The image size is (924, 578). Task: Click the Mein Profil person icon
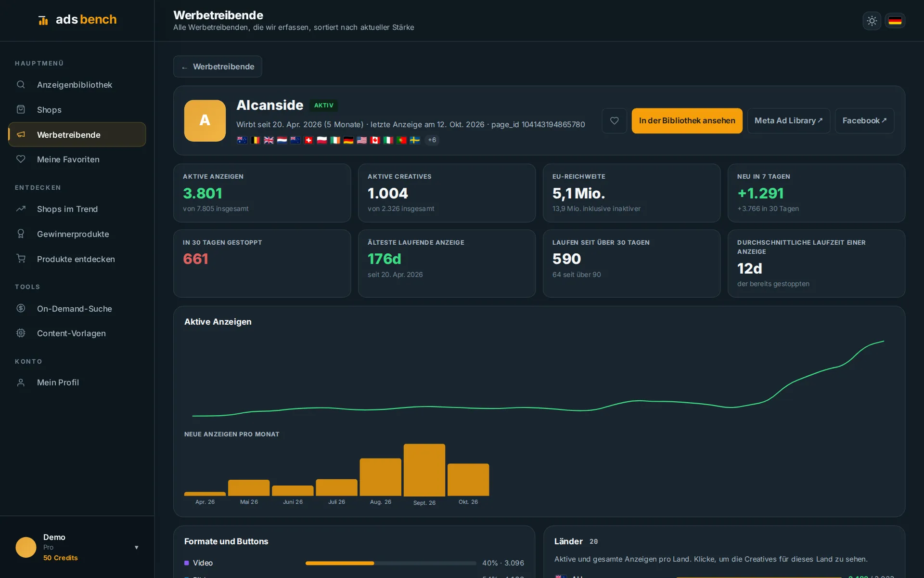[x=21, y=382]
